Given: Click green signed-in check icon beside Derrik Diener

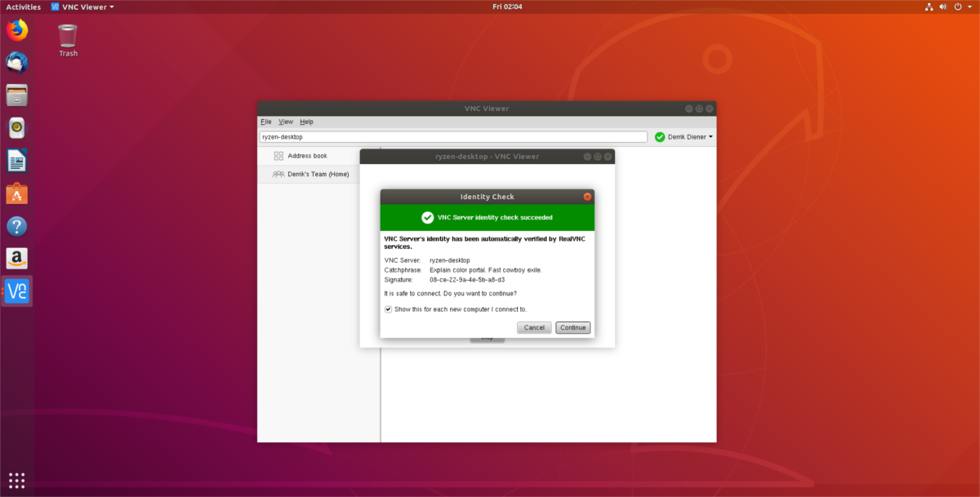Looking at the screenshot, I should pos(660,137).
